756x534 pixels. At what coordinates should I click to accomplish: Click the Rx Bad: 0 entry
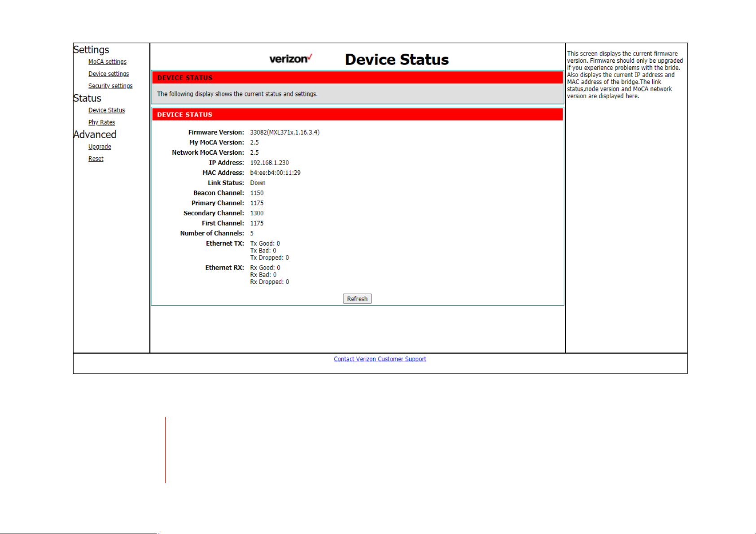pos(263,275)
